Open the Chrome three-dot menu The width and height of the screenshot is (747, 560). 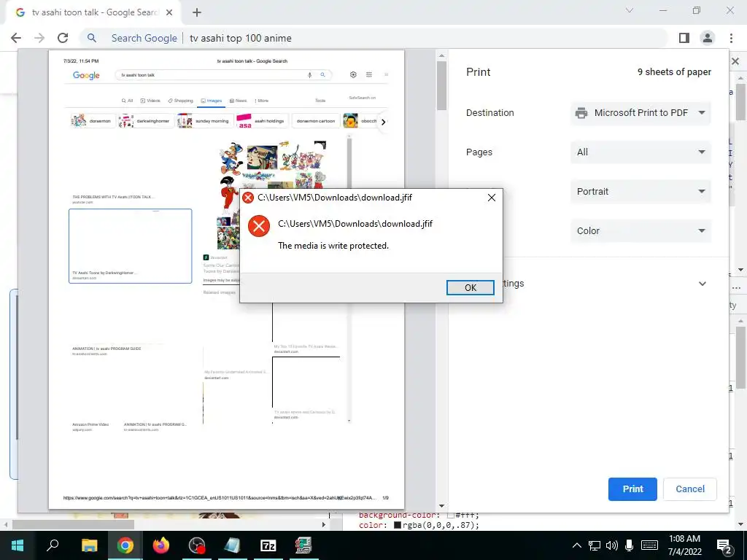731,38
